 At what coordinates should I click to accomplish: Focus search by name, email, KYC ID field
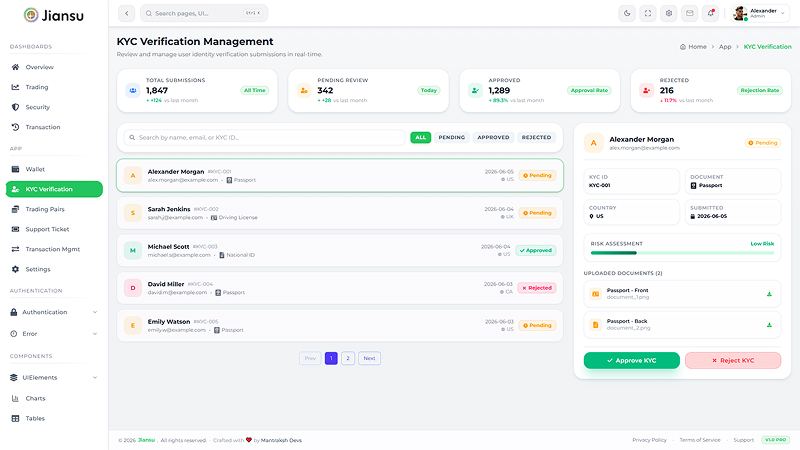click(264, 137)
